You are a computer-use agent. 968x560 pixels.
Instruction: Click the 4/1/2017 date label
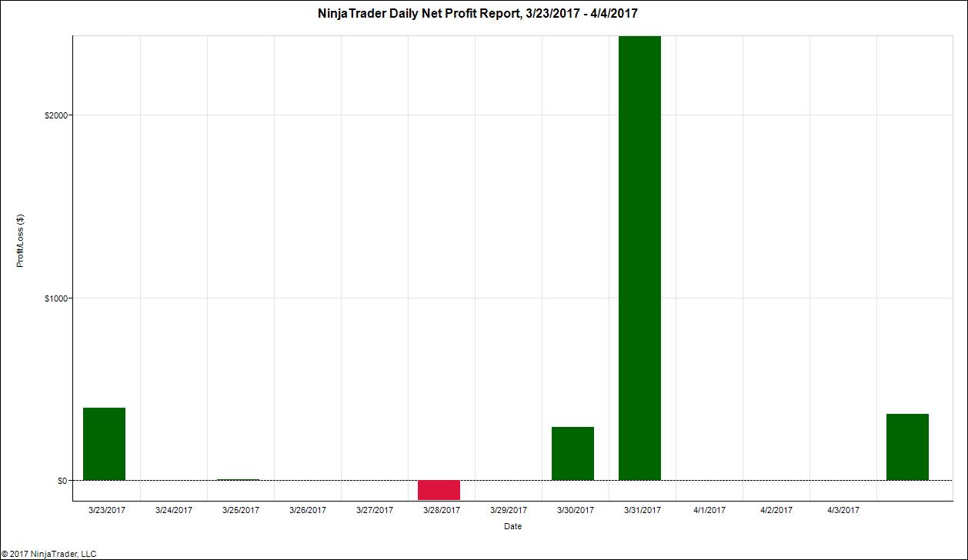pos(709,509)
